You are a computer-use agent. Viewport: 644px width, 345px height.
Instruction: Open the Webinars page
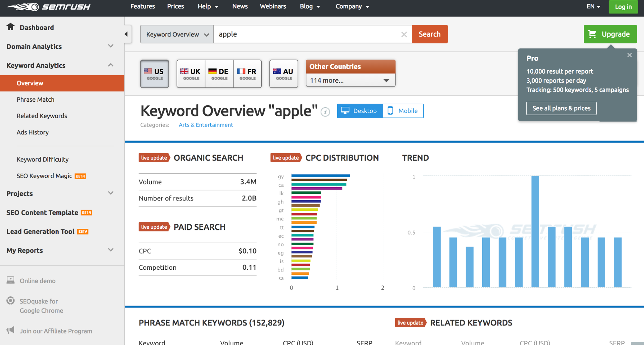pyautogui.click(x=273, y=6)
